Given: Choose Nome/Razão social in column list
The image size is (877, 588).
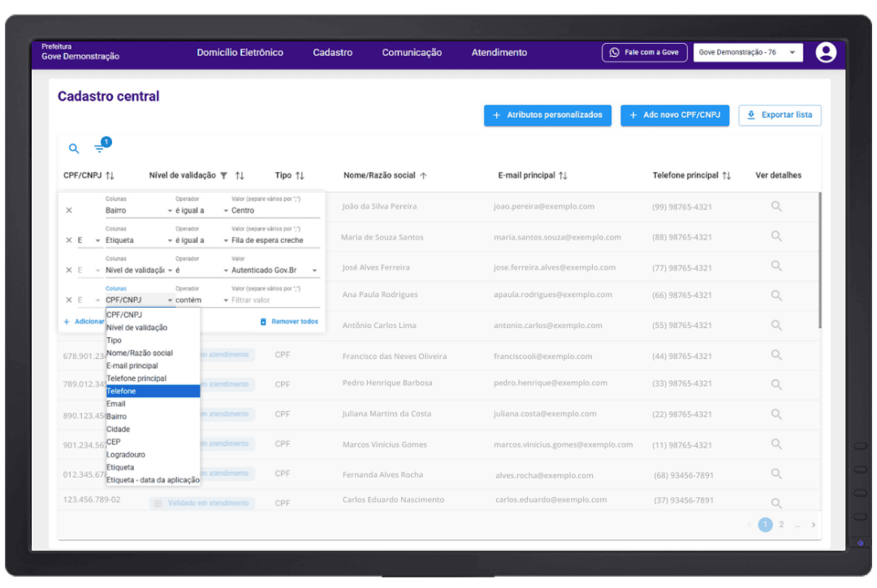Looking at the screenshot, I should (x=153, y=353).
